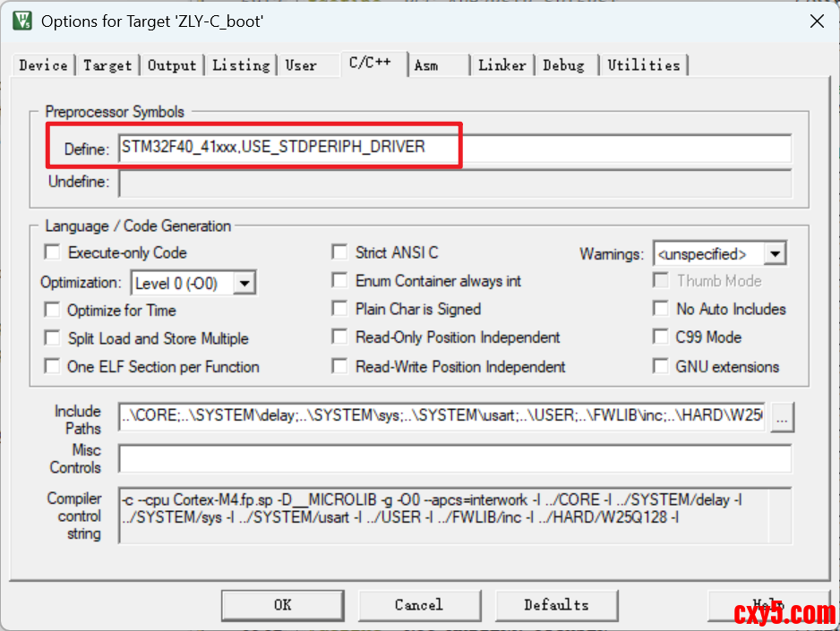
Task: Enable Strict ANSI C checkbox
Action: click(x=340, y=253)
